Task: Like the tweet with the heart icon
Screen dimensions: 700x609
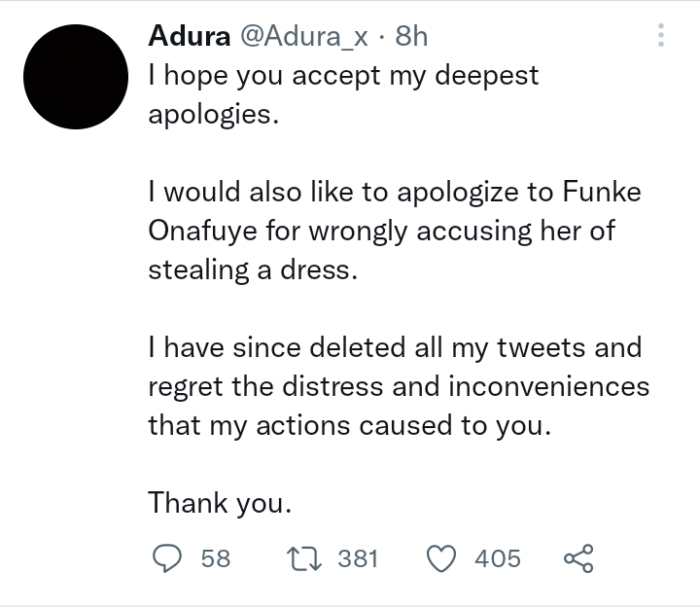Action: tap(442, 558)
